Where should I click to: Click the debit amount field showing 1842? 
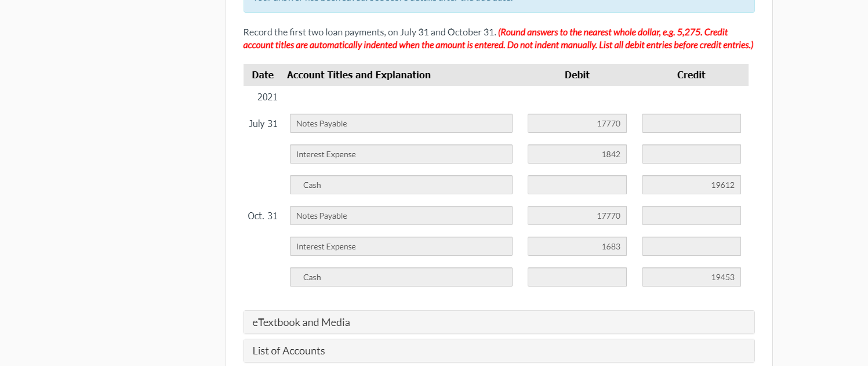[x=576, y=154]
